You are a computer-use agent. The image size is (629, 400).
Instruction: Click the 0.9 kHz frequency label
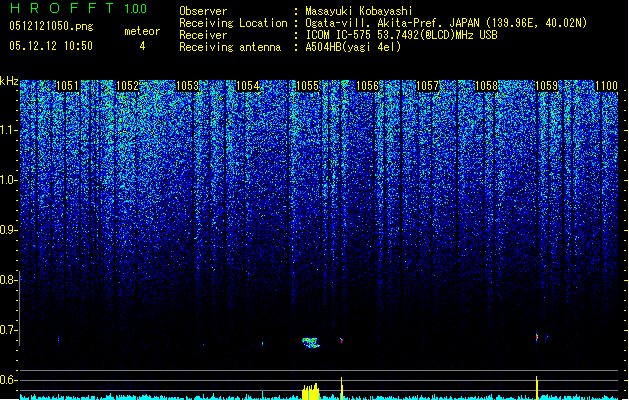(8, 230)
